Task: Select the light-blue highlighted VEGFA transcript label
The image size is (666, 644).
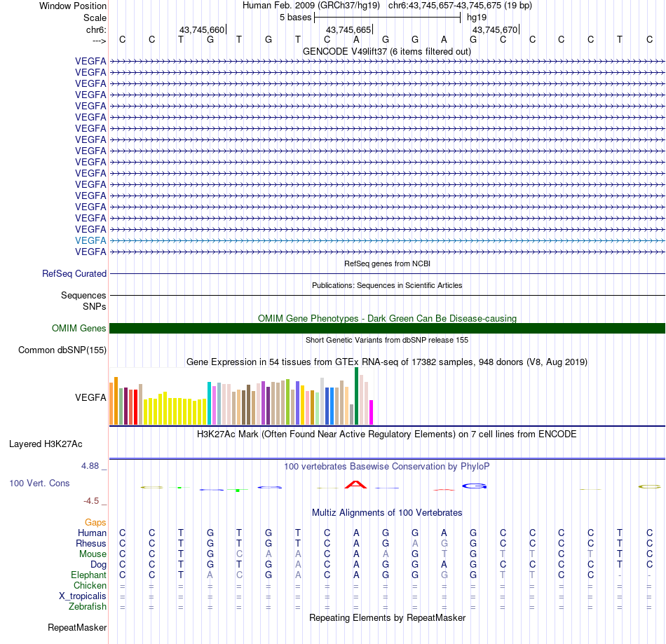Action: pyautogui.click(x=90, y=240)
